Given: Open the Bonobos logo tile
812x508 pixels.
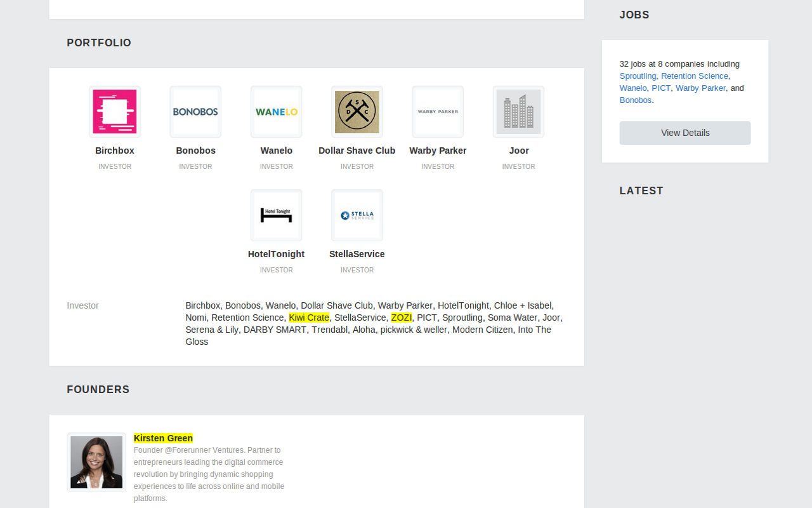Looking at the screenshot, I should [x=195, y=112].
